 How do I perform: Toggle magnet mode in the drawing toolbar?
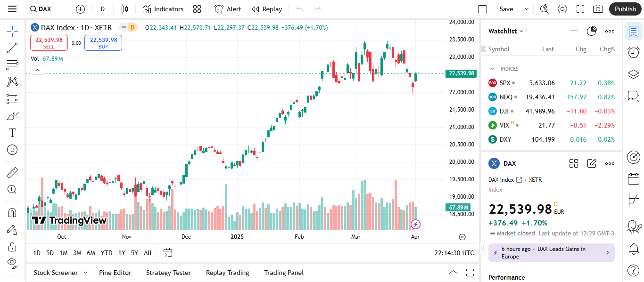12,212
